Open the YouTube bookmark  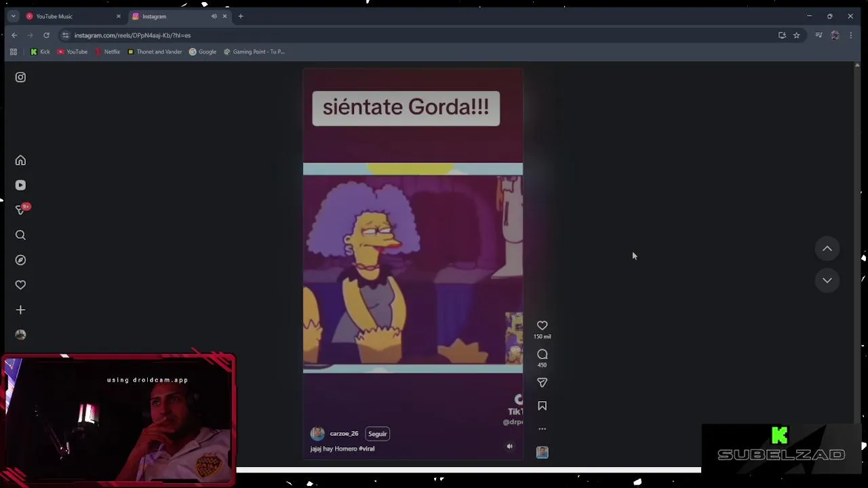[73, 52]
